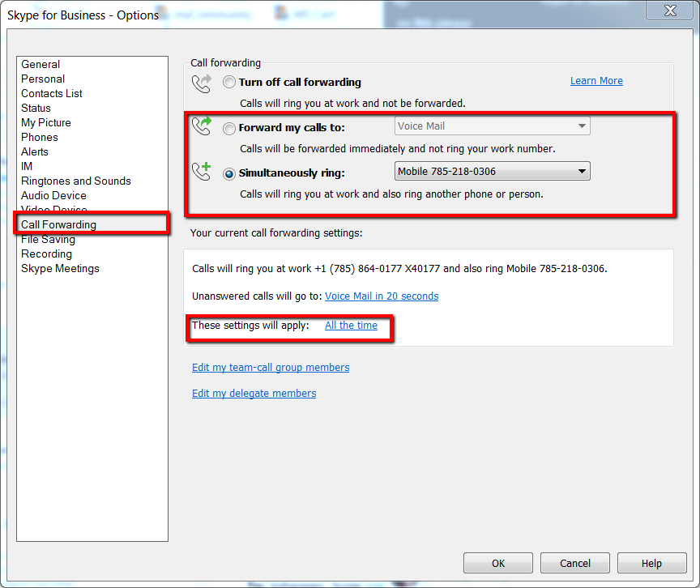Close the Options dialog with X

pyautogui.click(x=670, y=11)
